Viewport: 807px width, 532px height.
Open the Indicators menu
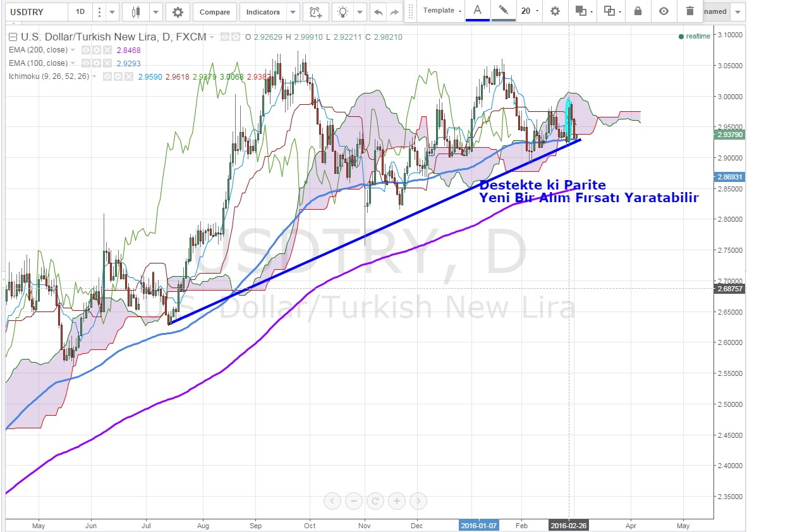[x=263, y=12]
